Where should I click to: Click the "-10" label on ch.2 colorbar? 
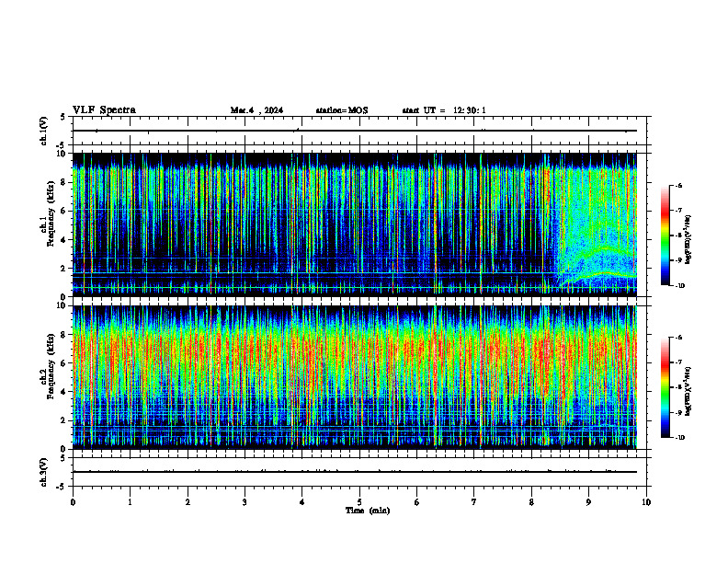pos(678,437)
